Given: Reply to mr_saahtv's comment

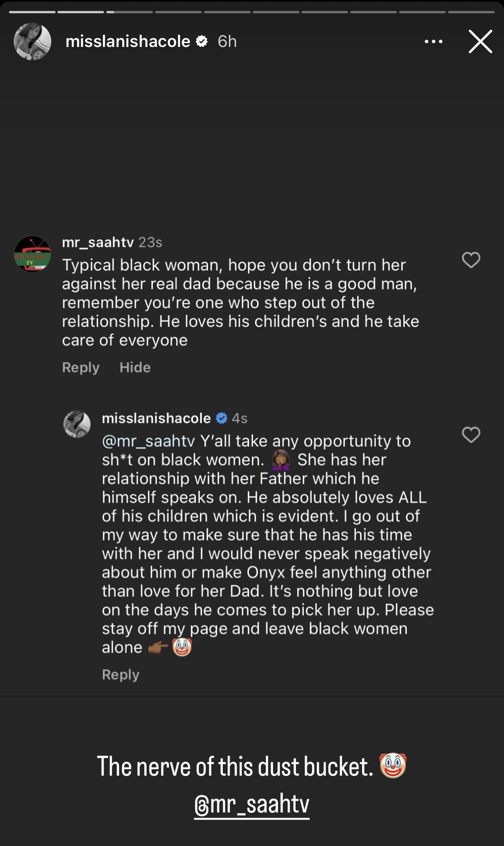Looking at the screenshot, I should [81, 367].
